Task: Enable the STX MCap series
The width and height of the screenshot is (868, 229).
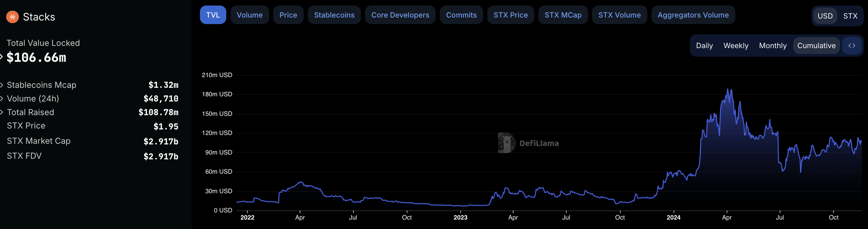Action: point(563,15)
